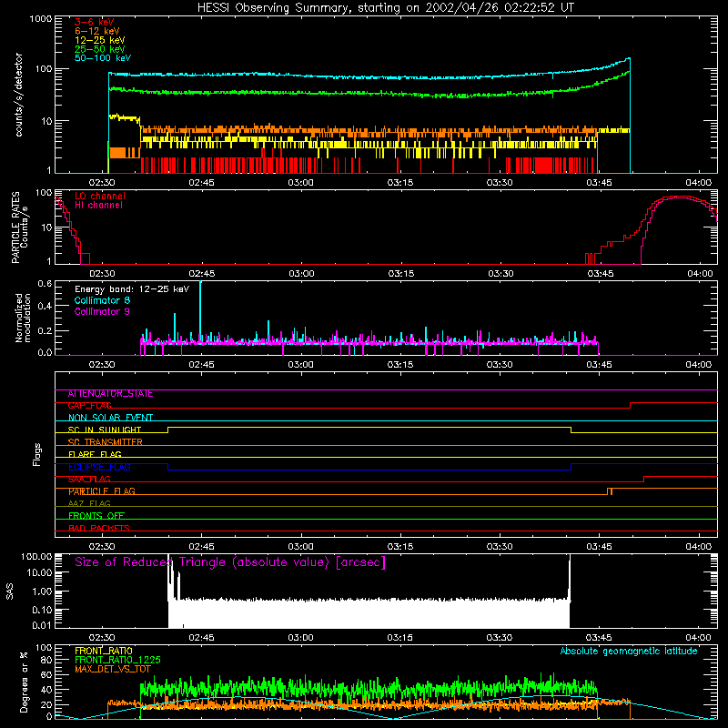Screen dimensions: 728x728
Task: Click the green 25-50 keV legend label
Action: [100, 49]
